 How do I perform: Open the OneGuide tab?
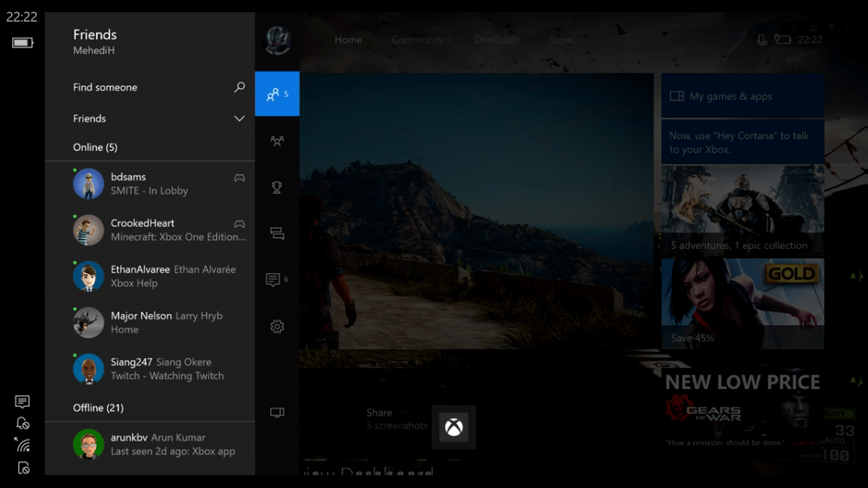pyautogui.click(x=496, y=40)
